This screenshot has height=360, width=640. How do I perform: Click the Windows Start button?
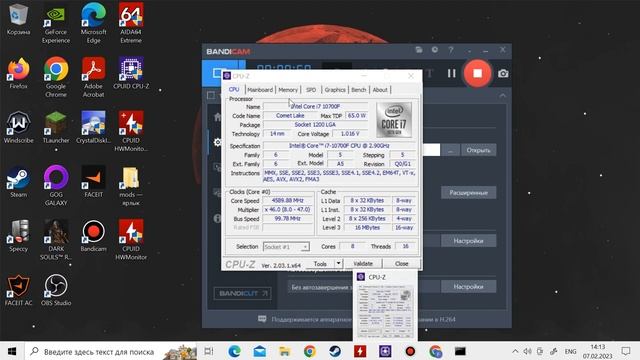point(12,351)
